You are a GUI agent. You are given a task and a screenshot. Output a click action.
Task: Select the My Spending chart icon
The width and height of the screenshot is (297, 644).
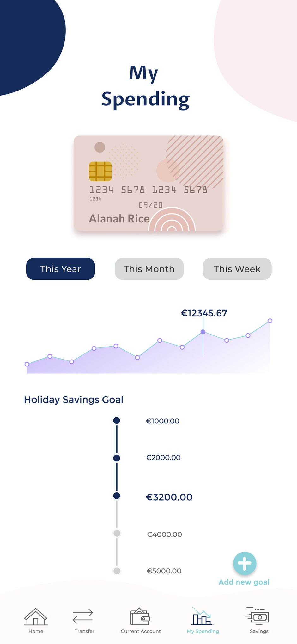click(x=203, y=617)
